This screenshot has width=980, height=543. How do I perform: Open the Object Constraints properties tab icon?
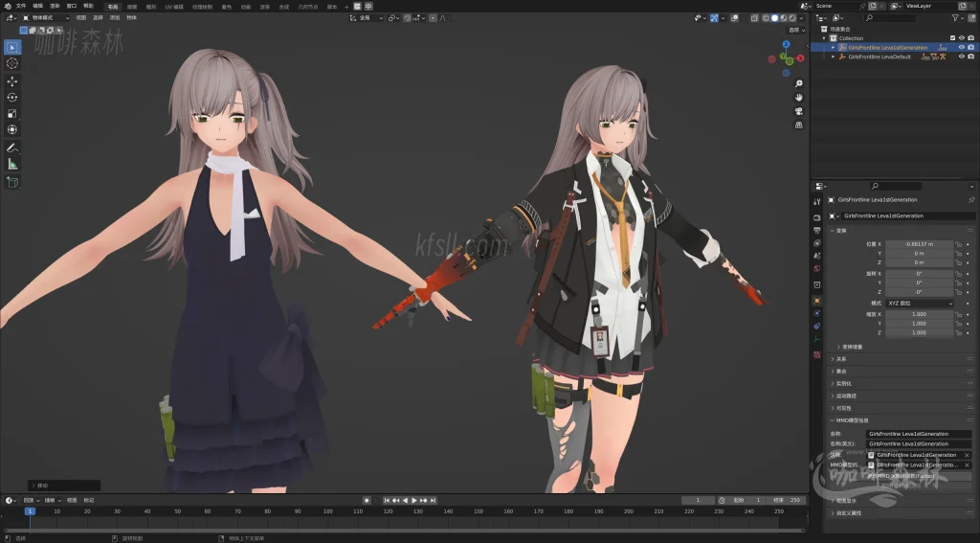tap(817, 326)
